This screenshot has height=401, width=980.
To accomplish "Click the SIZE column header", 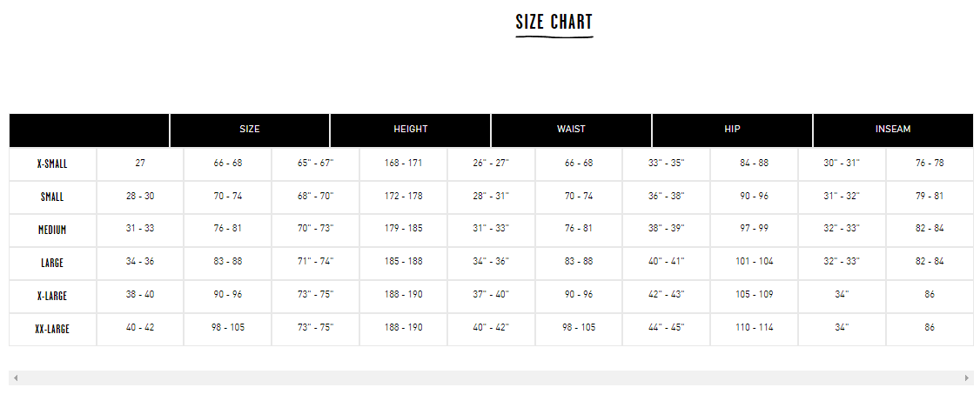I will click(x=250, y=130).
